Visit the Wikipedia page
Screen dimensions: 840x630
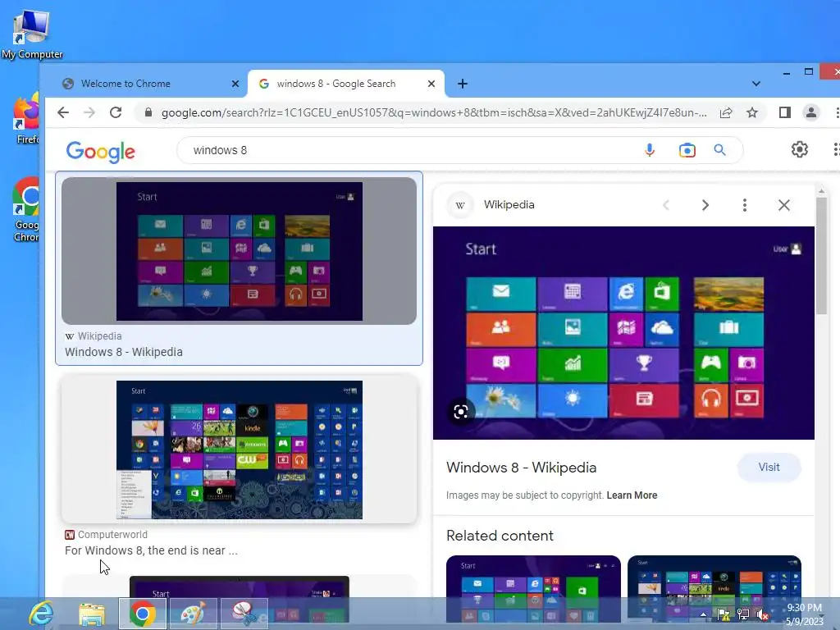[x=769, y=467]
